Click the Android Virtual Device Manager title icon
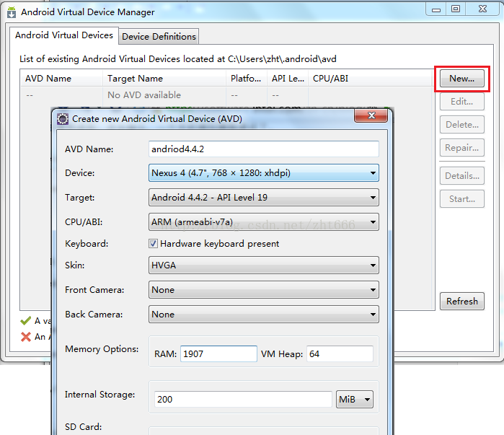504x435 pixels. [12, 12]
